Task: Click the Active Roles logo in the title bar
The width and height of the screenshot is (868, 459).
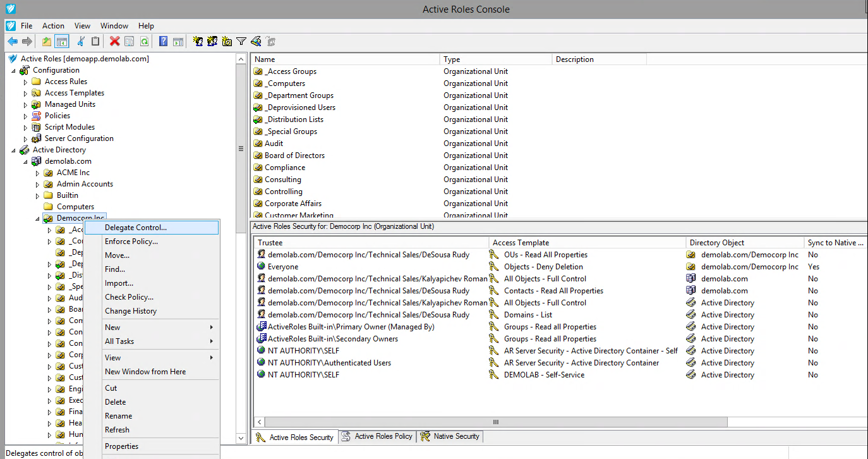Action: (x=10, y=9)
